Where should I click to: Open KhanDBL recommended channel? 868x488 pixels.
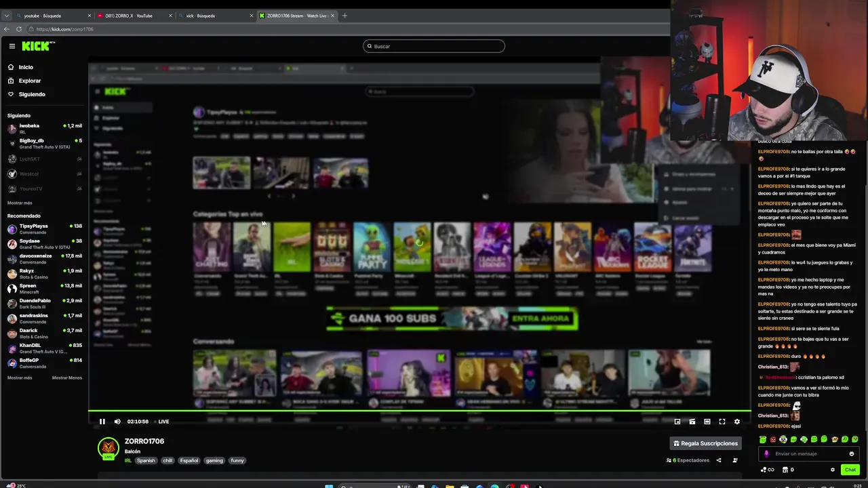coord(44,348)
